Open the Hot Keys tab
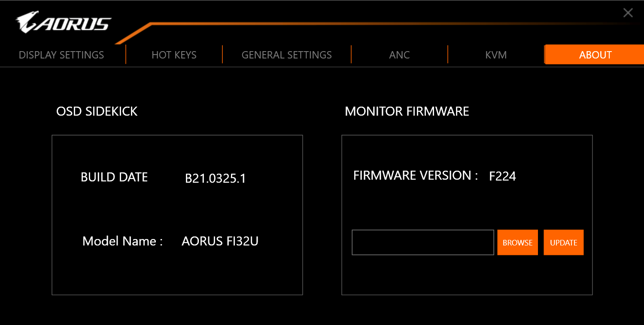 174,55
